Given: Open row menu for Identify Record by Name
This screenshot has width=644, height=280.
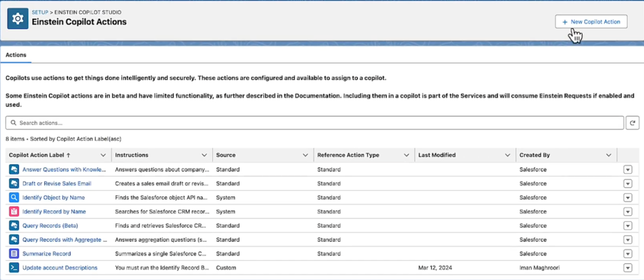Looking at the screenshot, I should coord(627,212).
